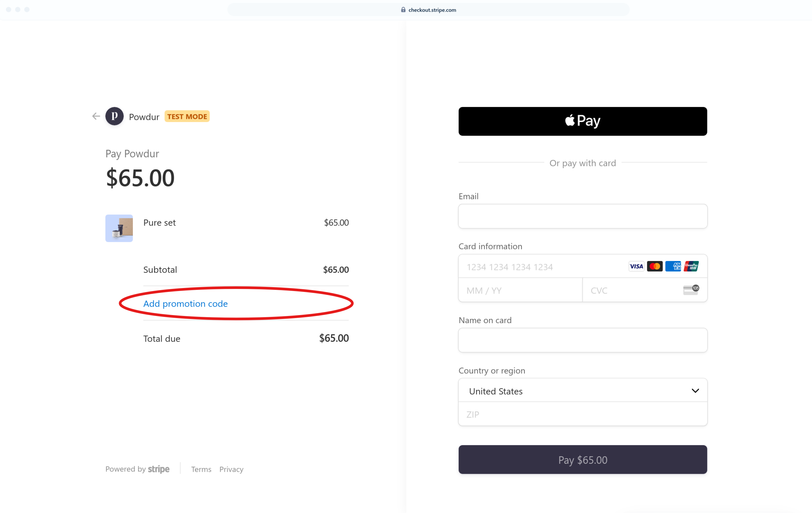Open the Country or region dropdown
The height and width of the screenshot is (513, 812).
click(x=582, y=391)
